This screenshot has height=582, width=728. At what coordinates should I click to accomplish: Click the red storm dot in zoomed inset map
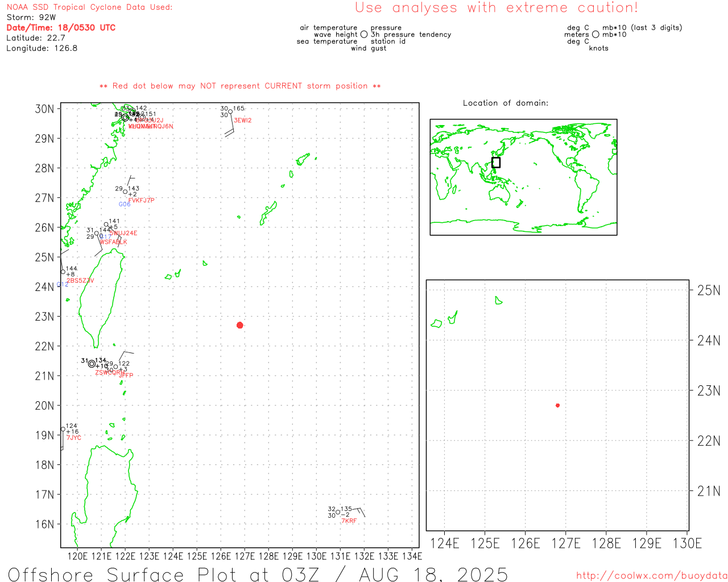coord(558,405)
